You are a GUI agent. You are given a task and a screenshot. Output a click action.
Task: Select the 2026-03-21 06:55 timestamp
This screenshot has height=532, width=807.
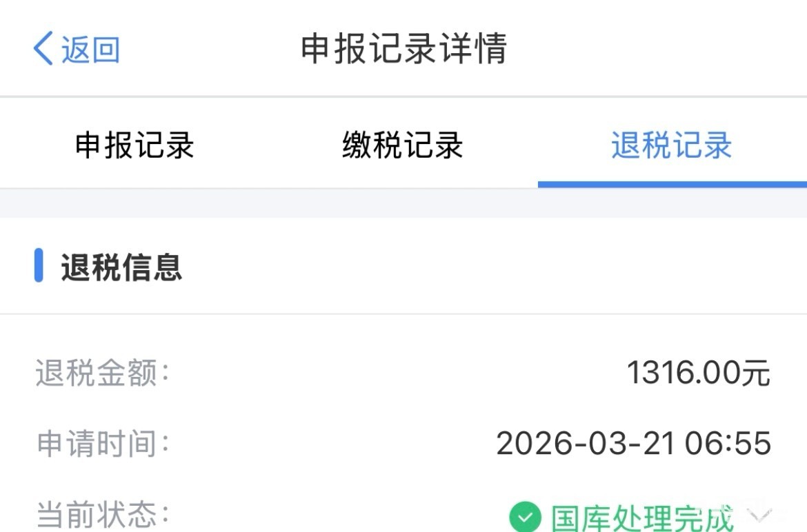point(634,443)
